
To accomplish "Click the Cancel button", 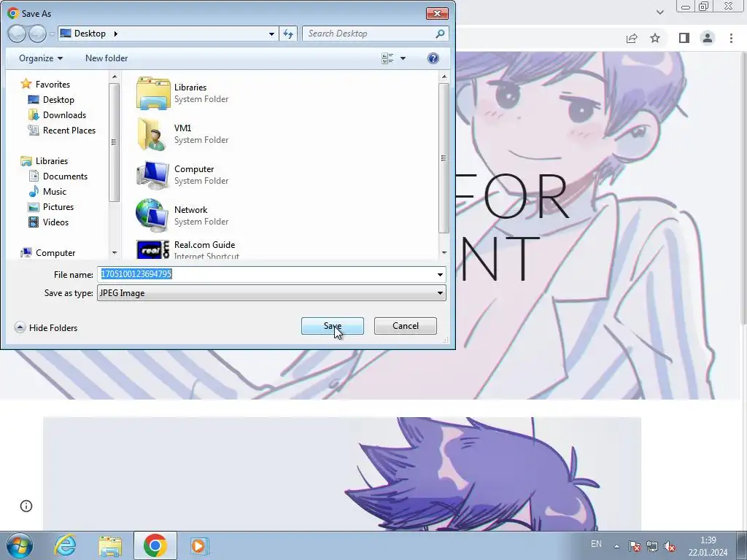I will (406, 326).
